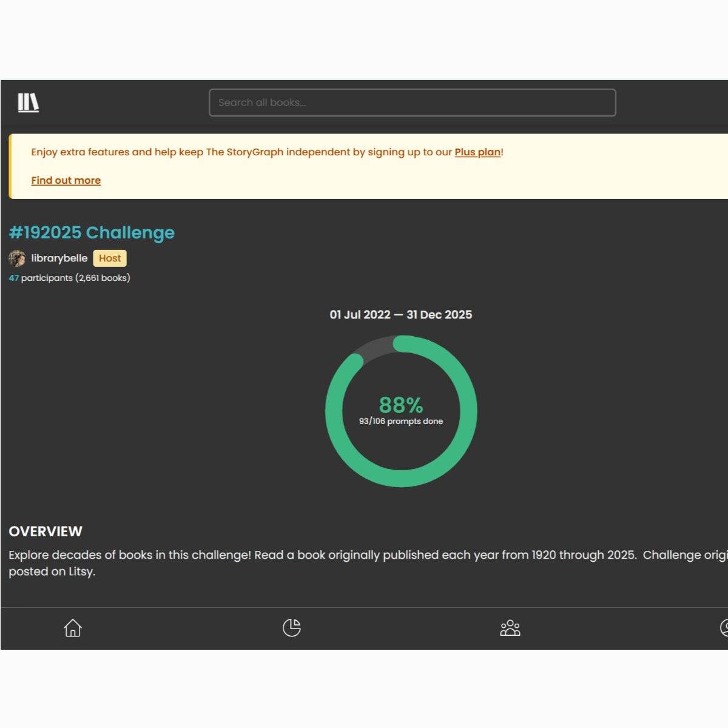The width and height of the screenshot is (728, 728).
Task: Go to Home via house icon
Action: pyautogui.click(x=73, y=627)
